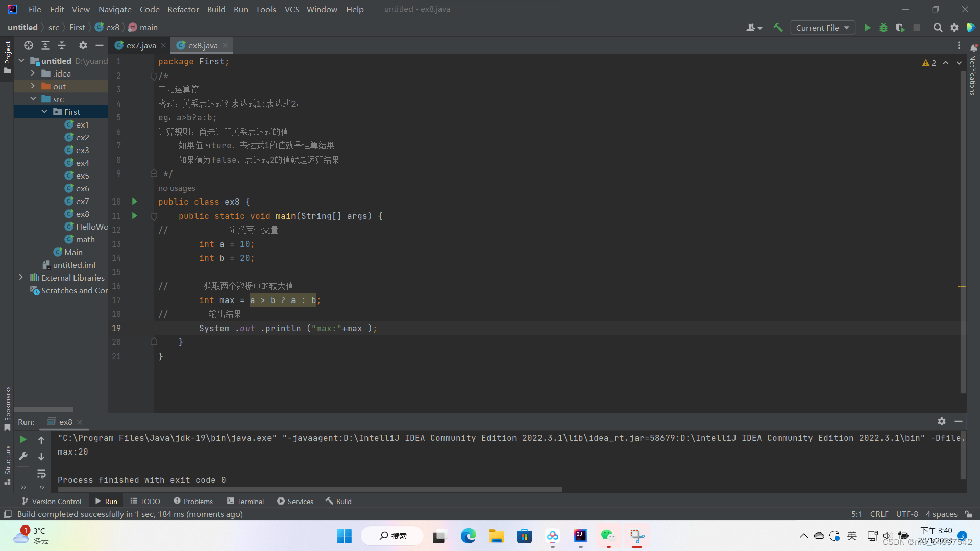The height and width of the screenshot is (551, 980).
Task: Open IDE Settings via the gear icon
Action: (955, 28)
